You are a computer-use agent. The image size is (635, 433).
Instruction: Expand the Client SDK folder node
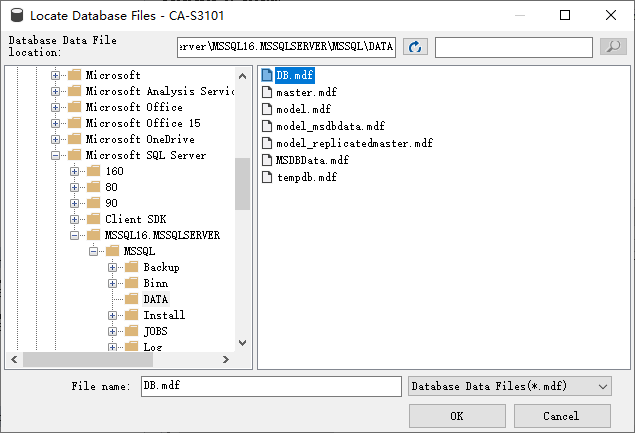click(75, 220)
